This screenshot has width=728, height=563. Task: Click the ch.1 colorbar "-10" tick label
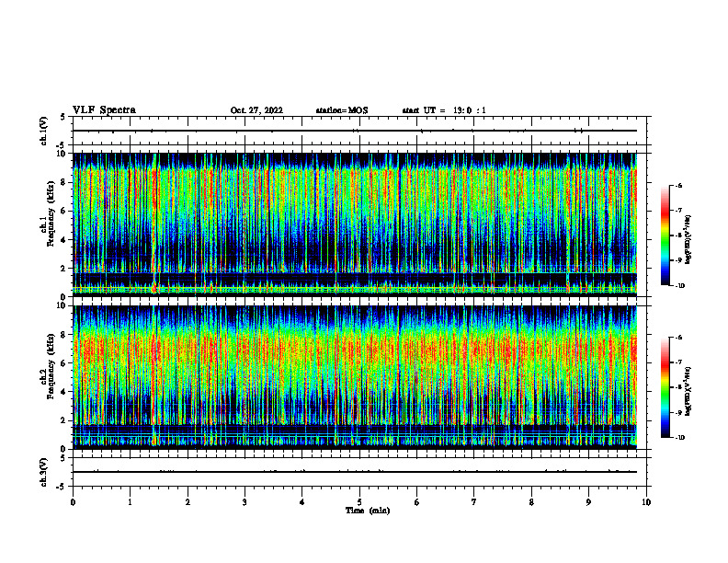click(x=680, y=286)
